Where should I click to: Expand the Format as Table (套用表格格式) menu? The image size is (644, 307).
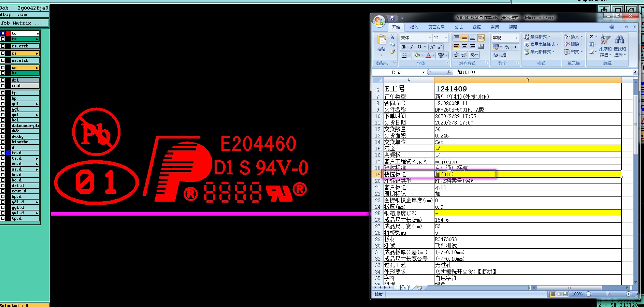tap(541, 44)
